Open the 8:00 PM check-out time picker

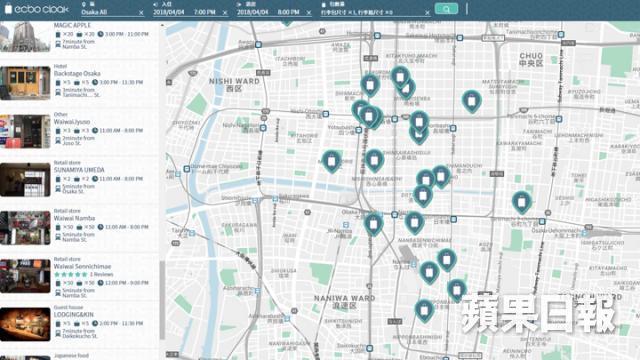coord(289,12)
